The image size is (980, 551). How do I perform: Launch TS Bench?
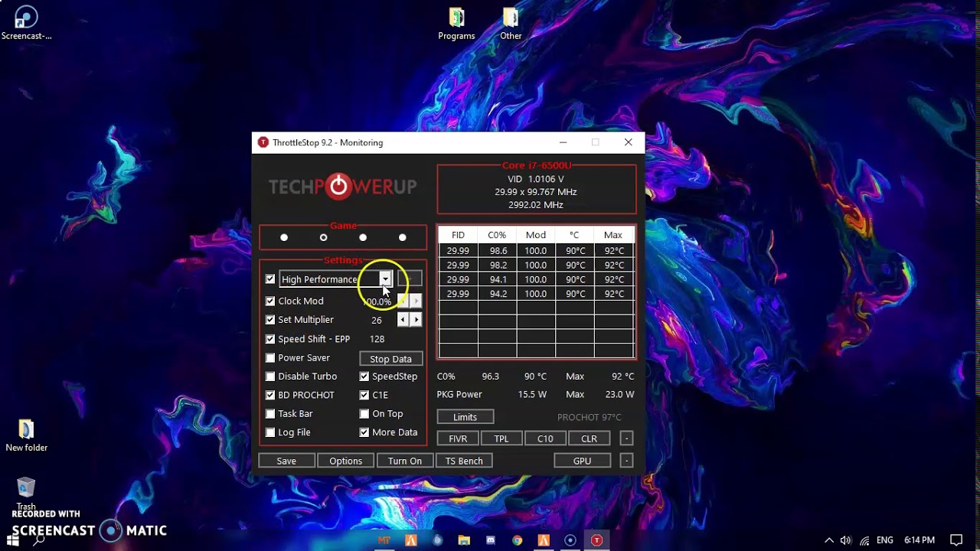coord(464,461)
